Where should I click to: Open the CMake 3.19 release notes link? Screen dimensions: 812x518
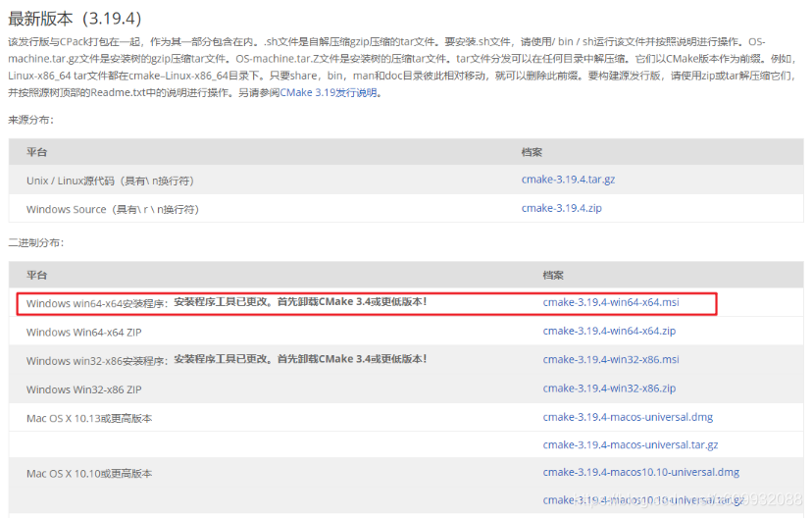tap(329, 93)
